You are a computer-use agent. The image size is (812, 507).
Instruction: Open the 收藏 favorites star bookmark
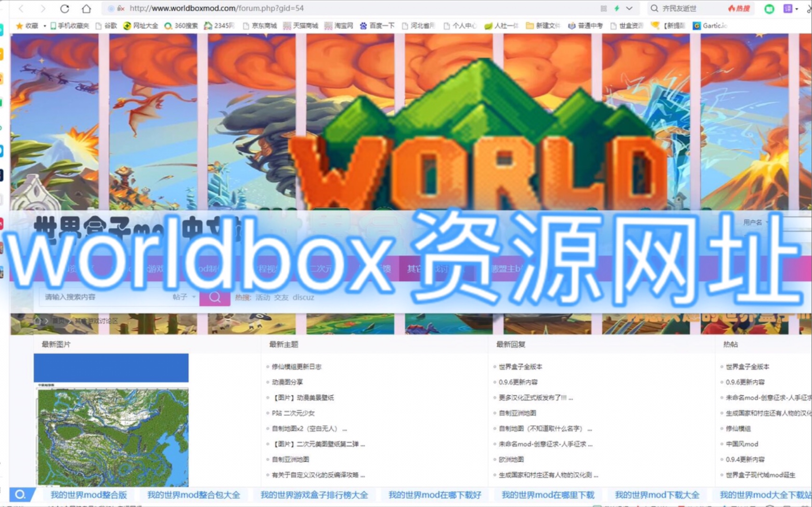tap(27, 26)
